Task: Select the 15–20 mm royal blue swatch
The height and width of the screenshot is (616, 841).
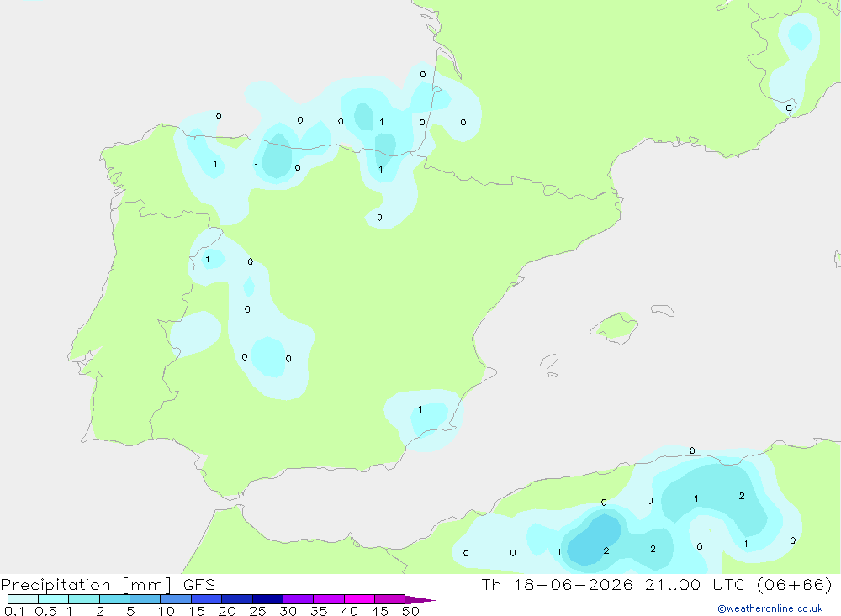Action: (x=206, y=599)
